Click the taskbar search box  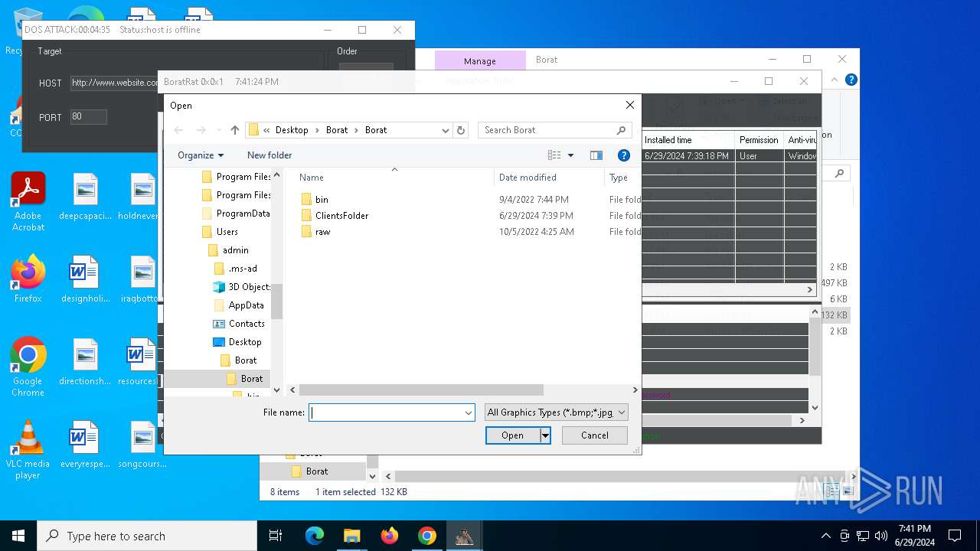point(147,536)
